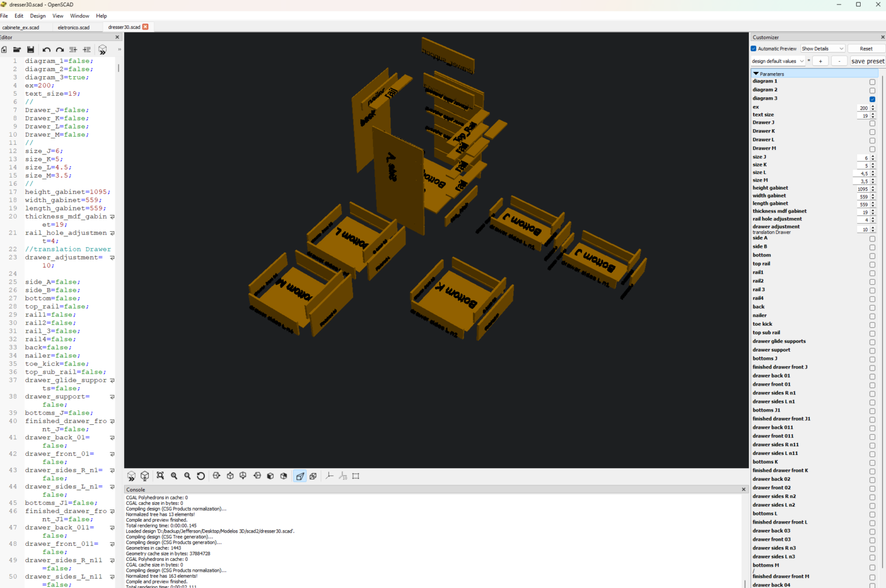Switch to the Back view cube icon

click(284, 476)
